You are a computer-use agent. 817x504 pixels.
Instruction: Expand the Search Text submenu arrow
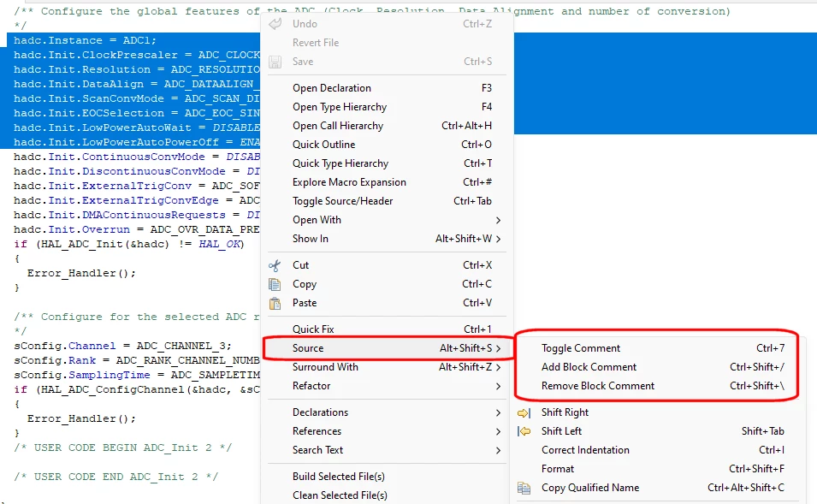click(498, 450)
